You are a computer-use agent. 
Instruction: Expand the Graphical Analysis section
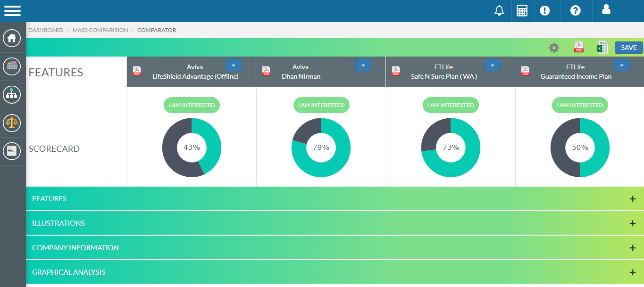(x=633, y=272)
